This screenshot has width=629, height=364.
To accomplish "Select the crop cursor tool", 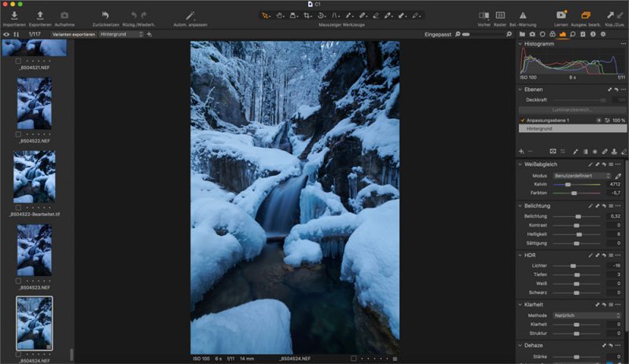I will click(307, 16).
